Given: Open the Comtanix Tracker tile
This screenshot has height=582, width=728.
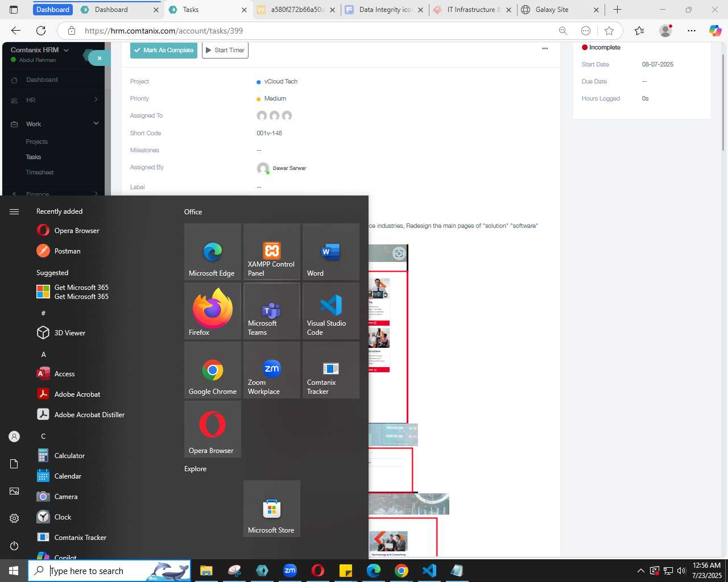Looking at the screenshot, I should tap(331, 370).
